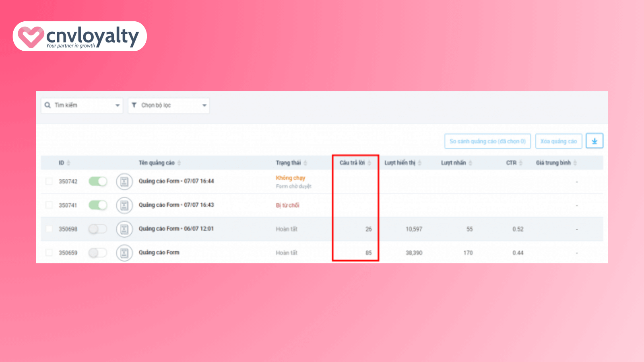Enable the toggle for ad 350698
This screenshot has height=362, width=644.
[x=98, y=229]
